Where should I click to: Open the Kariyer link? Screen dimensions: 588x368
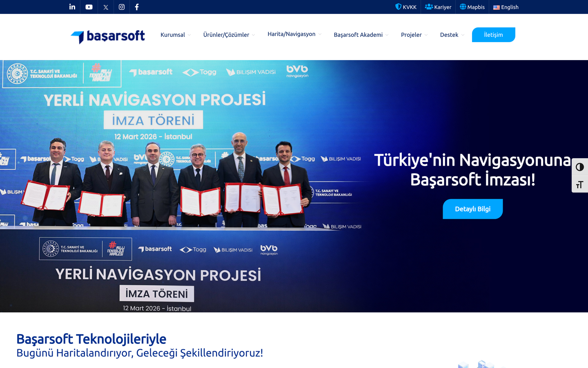[438, 7]
